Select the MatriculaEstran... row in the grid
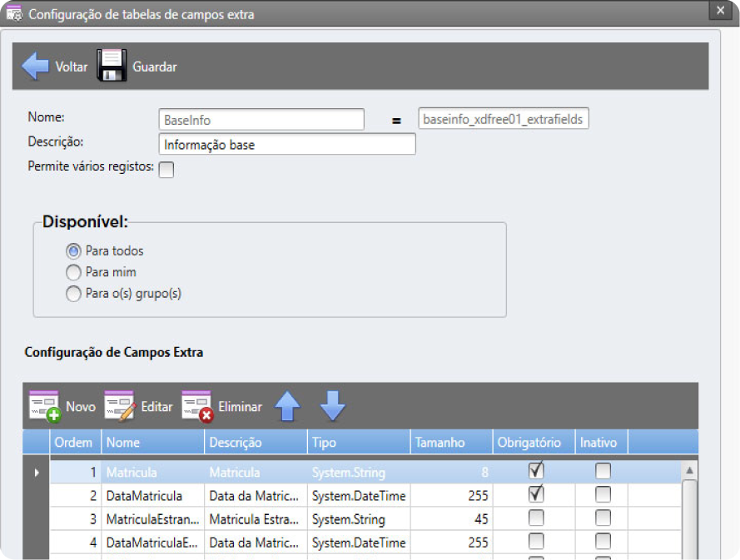Screen dimensions: 740x560 (x=152, y=519)
